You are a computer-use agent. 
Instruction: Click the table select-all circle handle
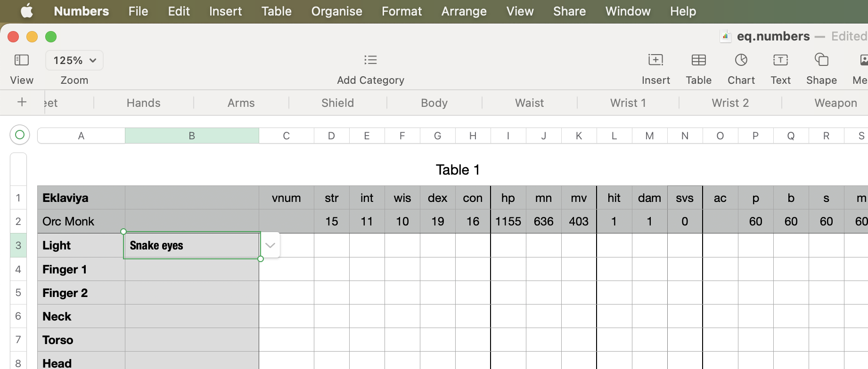click(x=20, y=135)
